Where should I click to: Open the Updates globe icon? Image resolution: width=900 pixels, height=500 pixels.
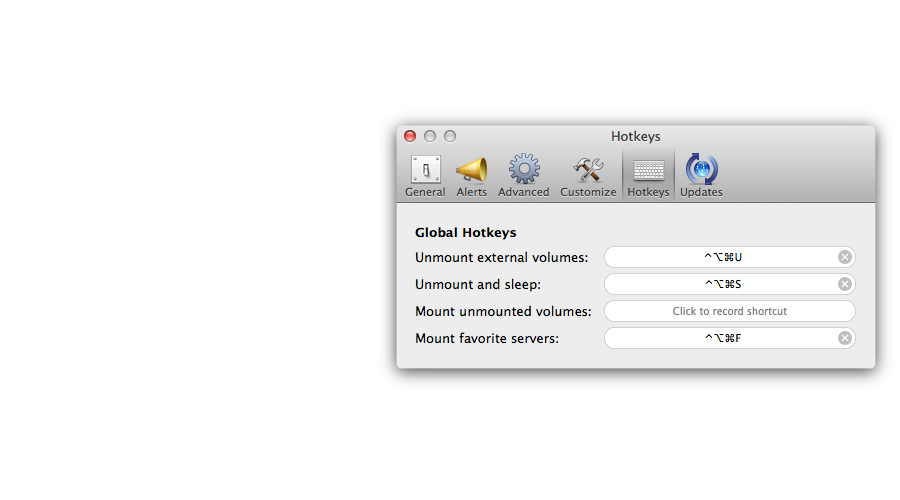[x=701, y=170]
